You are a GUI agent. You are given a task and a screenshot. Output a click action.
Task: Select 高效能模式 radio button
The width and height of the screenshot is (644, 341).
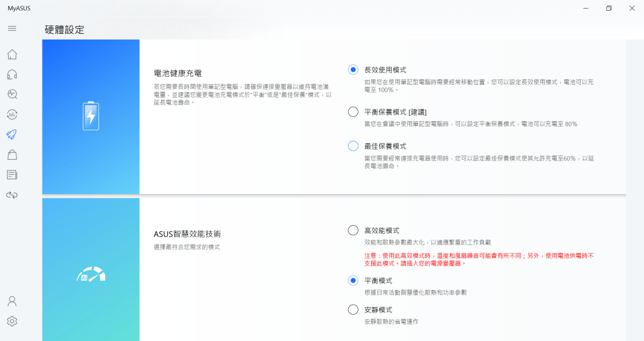point(353,230)
